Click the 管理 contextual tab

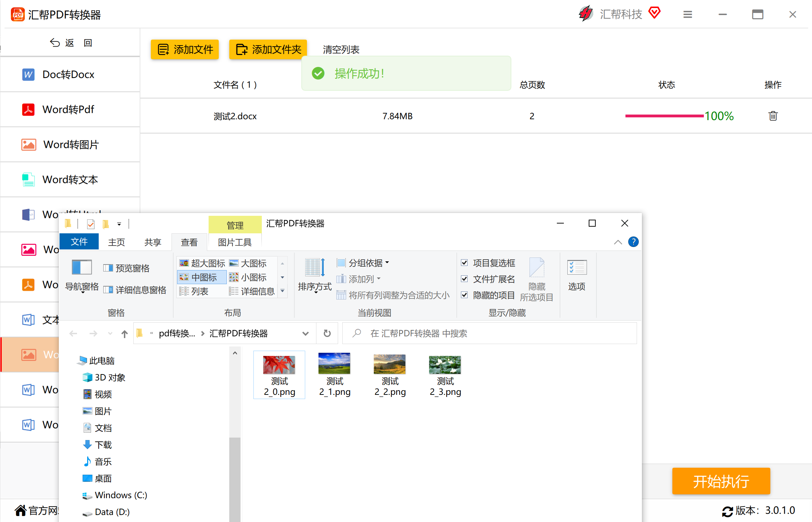point(235,225)
